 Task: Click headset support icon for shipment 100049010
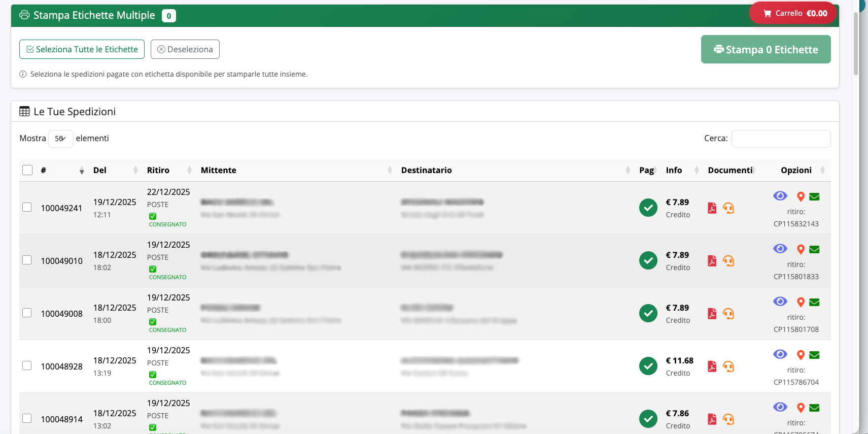click(x=728, y=261)
